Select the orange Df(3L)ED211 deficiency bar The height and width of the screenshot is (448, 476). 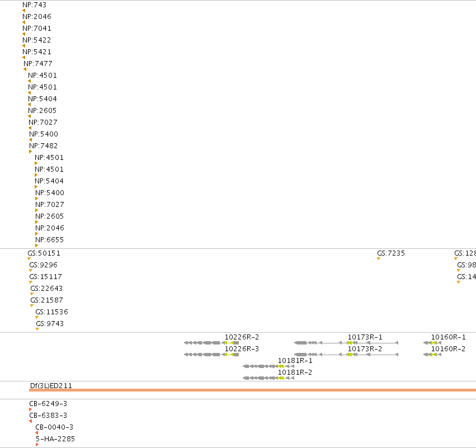point(253,390)
